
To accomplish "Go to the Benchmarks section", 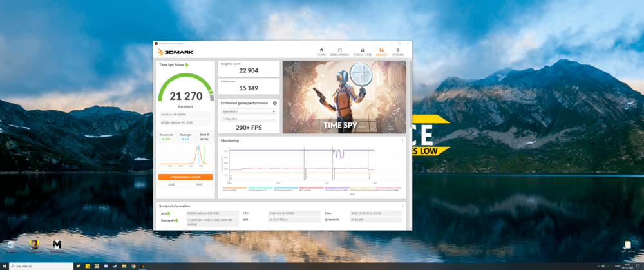I will 340,52.
